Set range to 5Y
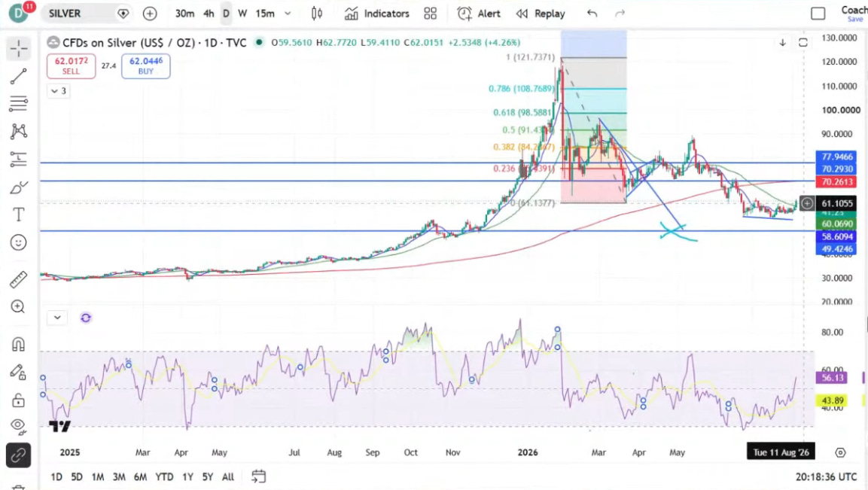Image resolution: width=868 pixels, height=490 pixels. (x=208, y=476)
